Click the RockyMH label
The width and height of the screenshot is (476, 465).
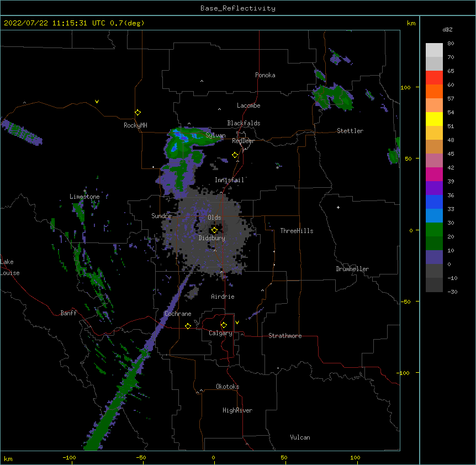(135, 125)
